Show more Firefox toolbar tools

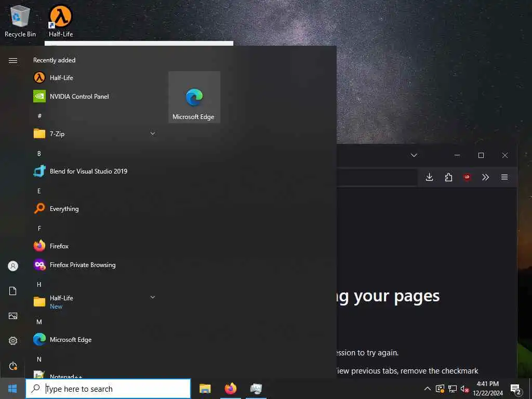pyautogui.click(x=486, y=177)
